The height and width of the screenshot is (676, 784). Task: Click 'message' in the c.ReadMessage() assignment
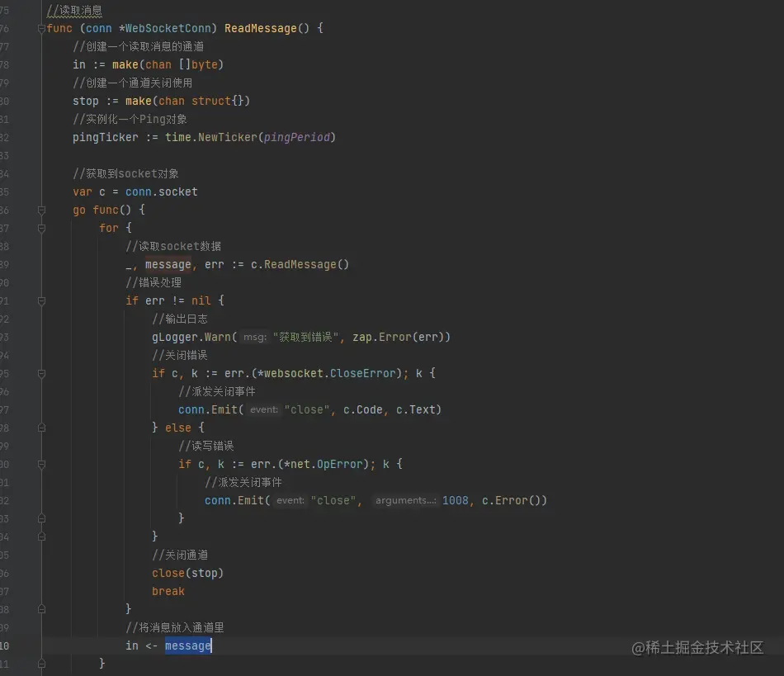[168, 264]
